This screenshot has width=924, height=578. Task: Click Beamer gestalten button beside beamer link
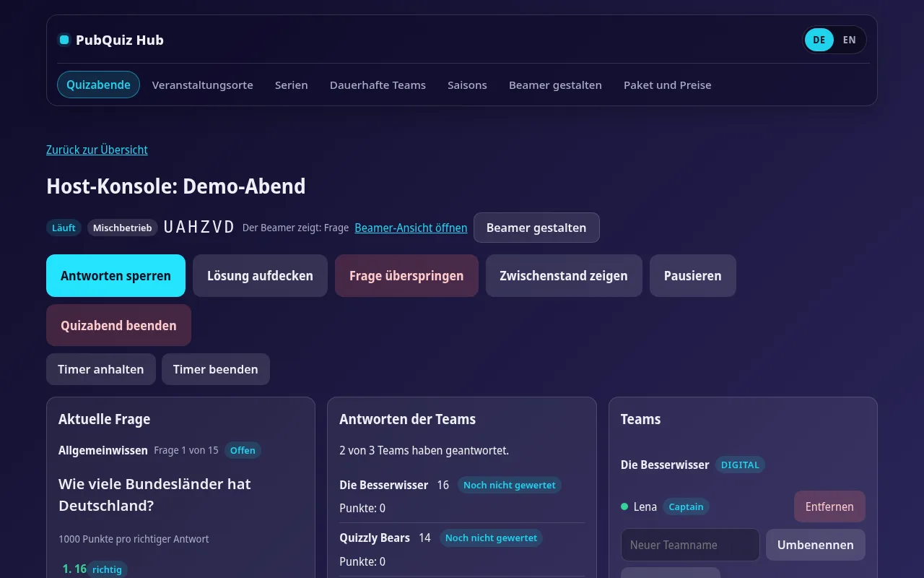[536, 228]
